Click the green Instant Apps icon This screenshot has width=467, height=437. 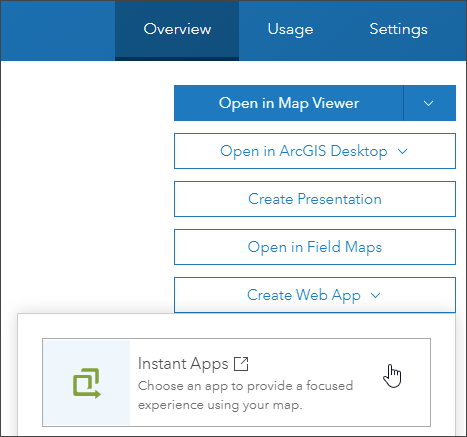click(x=87, y=383)
